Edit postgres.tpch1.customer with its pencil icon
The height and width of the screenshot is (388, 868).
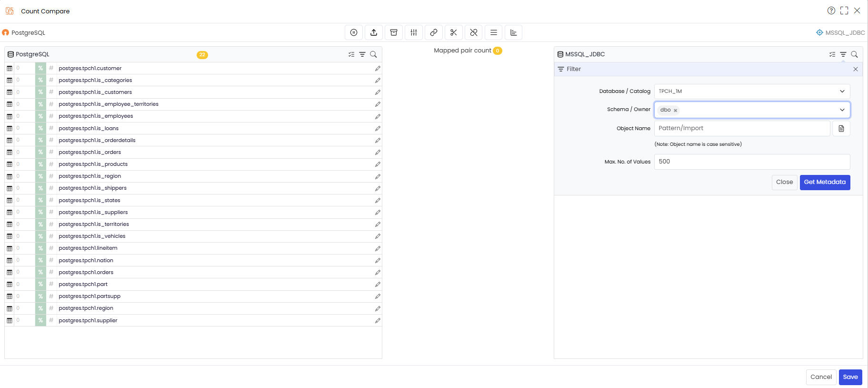[378, 69]
